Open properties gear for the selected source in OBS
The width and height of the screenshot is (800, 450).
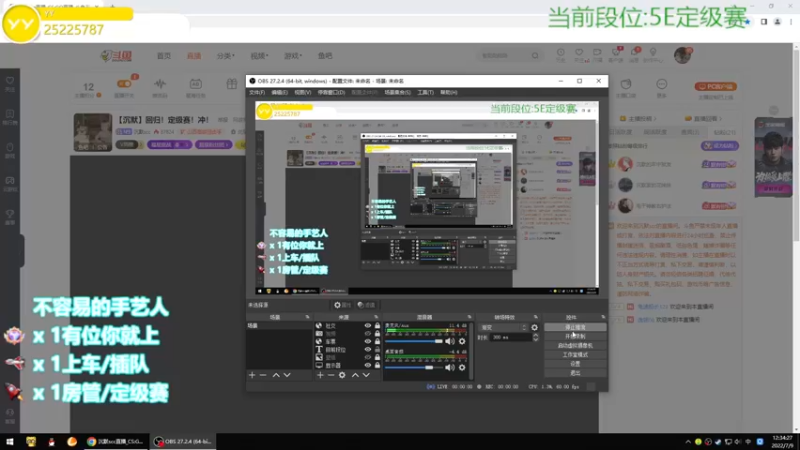click(x=342, y=305)
